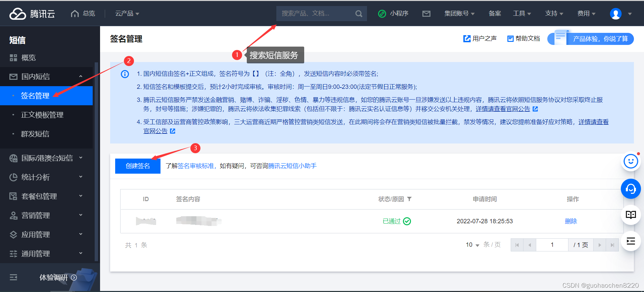Screen dimensions: 644x292
Task: Open the 小程序 mini program icon
Action: [x=382, y=14]
